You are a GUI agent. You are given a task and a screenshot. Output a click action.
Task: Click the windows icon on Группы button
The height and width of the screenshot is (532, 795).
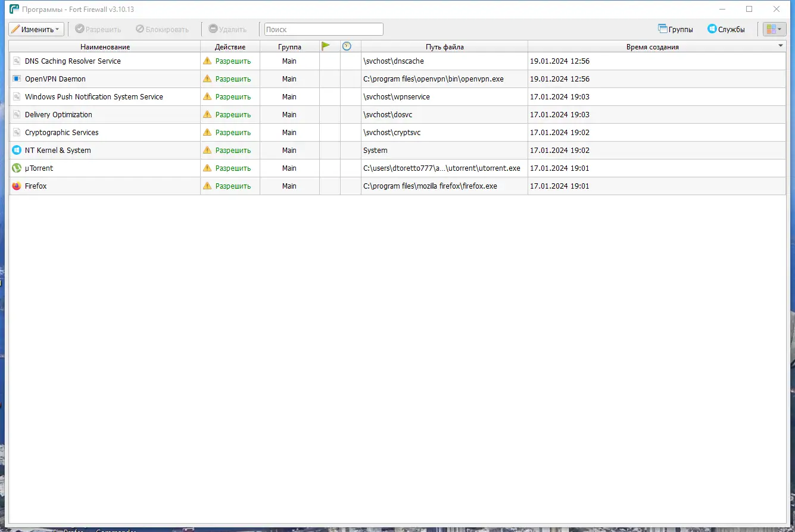click(662, 29)
